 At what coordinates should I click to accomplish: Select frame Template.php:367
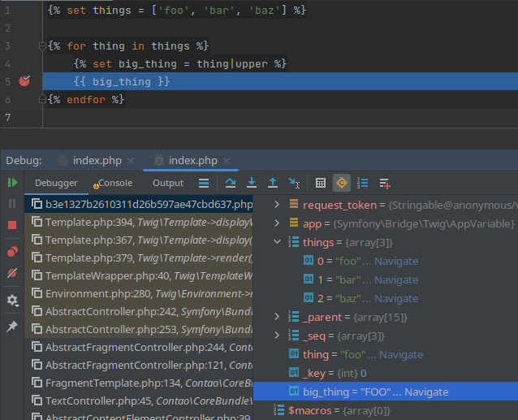[138, 240]
